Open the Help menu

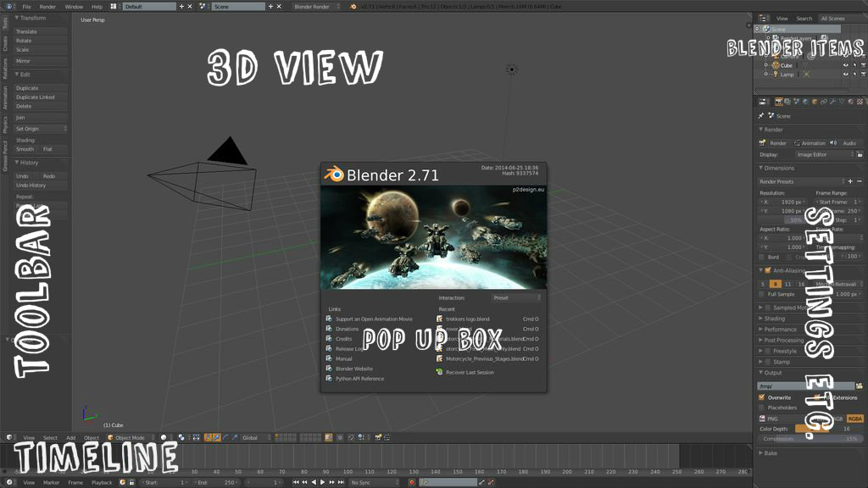(97, 7)
